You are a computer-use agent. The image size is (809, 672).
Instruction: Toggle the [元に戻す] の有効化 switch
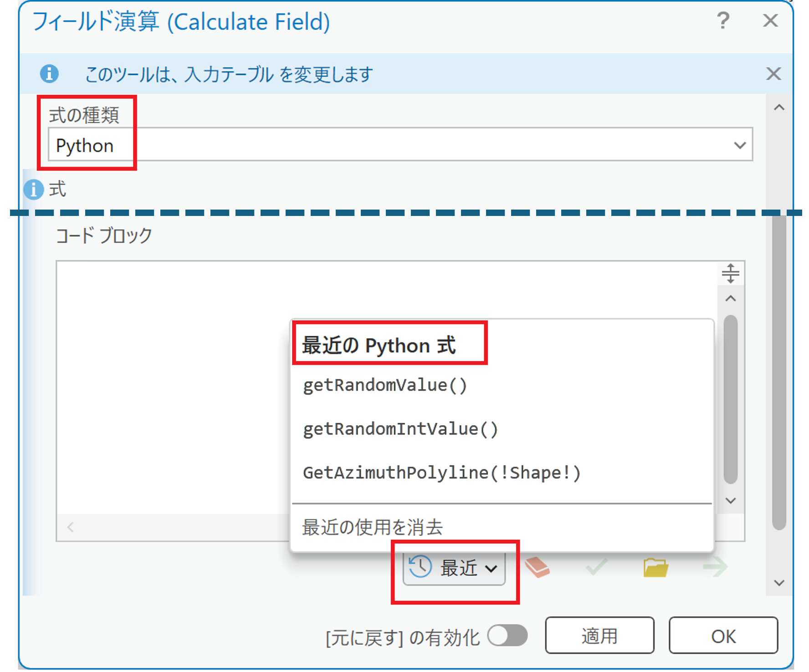(x=507, y=636)
